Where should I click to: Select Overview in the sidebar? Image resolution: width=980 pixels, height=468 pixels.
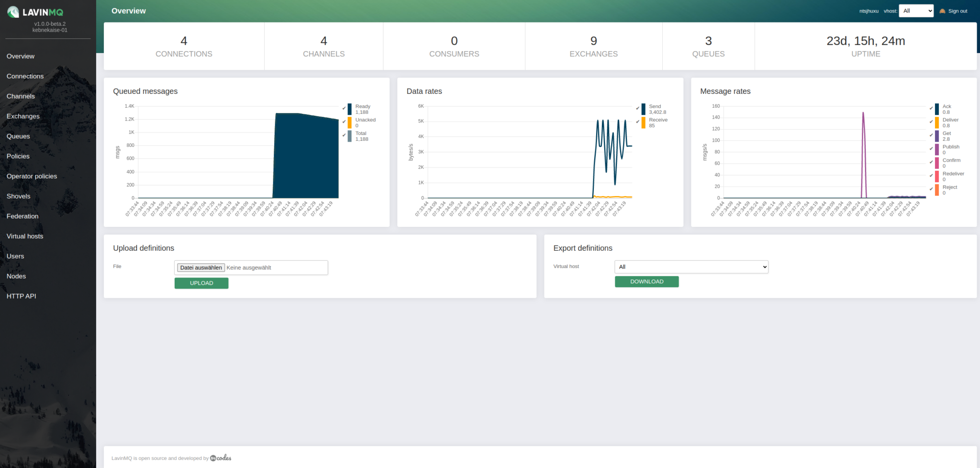pos(21,56)
